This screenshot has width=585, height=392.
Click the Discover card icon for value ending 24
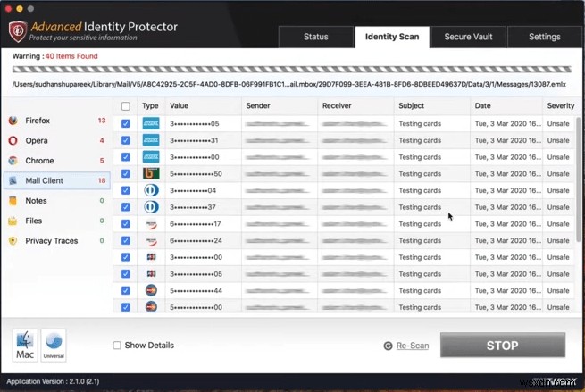pyautogui.click(x=151, y=241)
